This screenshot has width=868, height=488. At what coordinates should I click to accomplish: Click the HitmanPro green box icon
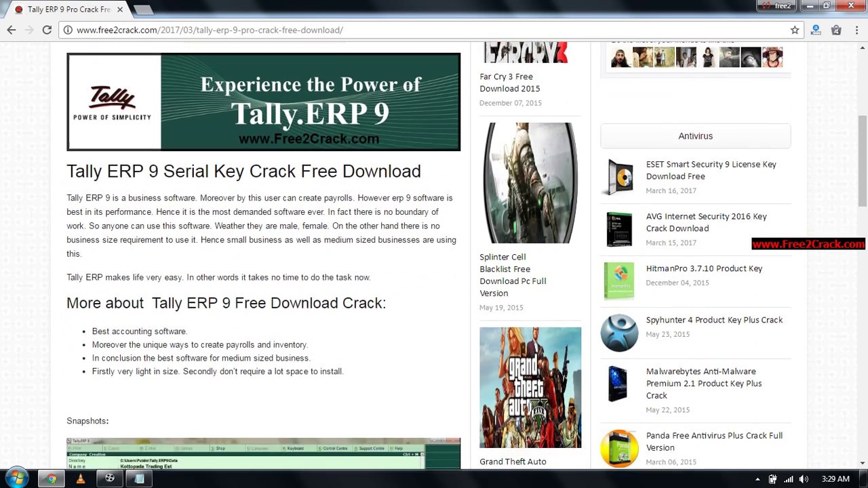click(619, 281)
